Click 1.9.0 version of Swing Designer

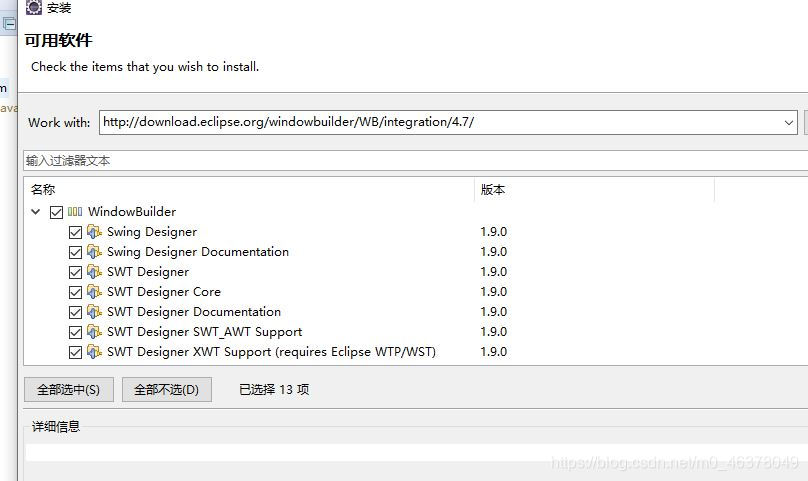tap(494, 231)
